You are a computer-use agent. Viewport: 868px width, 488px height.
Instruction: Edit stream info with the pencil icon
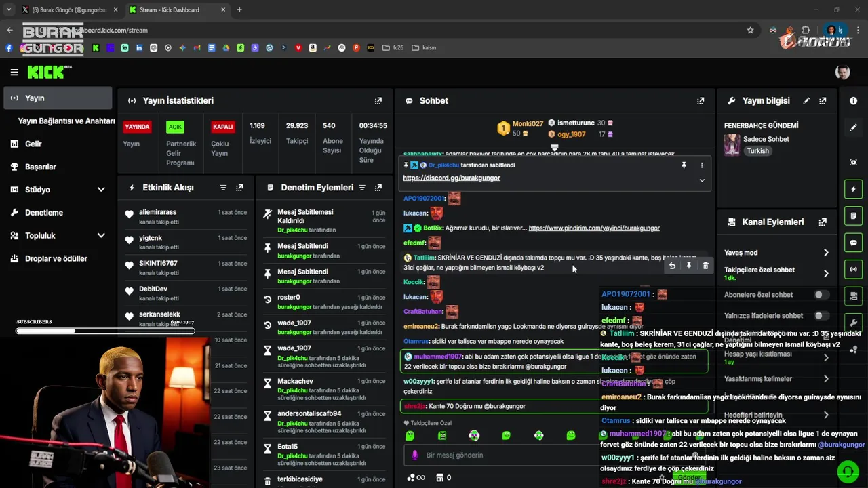(806, 101)
